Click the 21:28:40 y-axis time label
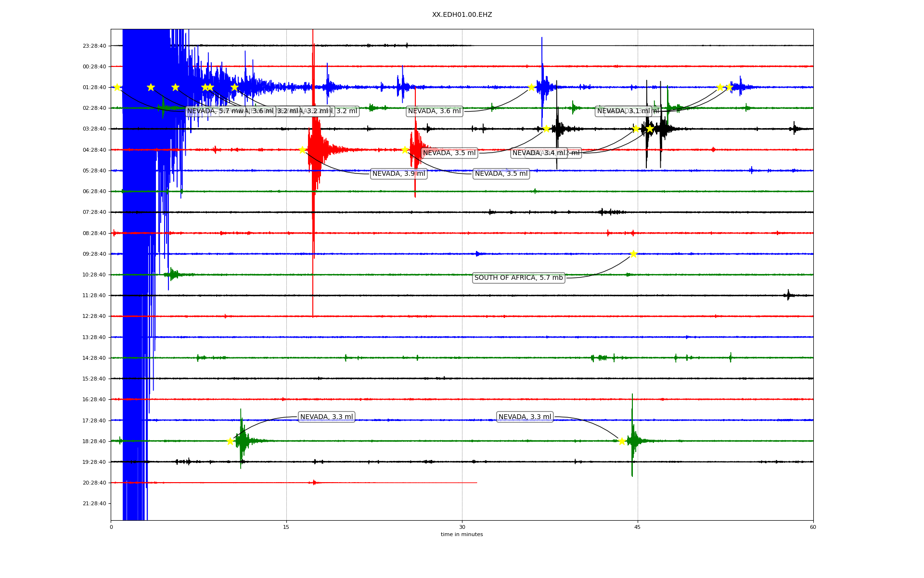Screen dimensions: 924x578 pyautogui.click(x=94, y=504)
